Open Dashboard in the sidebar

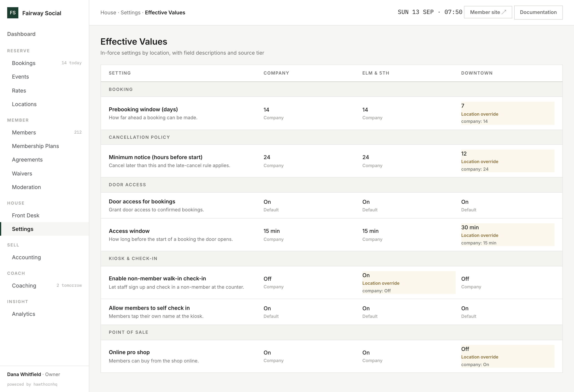(21, 34)
